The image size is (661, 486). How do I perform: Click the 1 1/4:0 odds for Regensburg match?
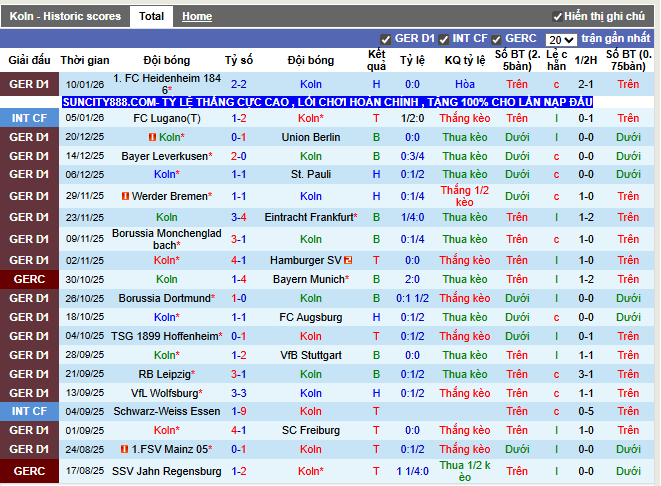(x=412, y=471)
